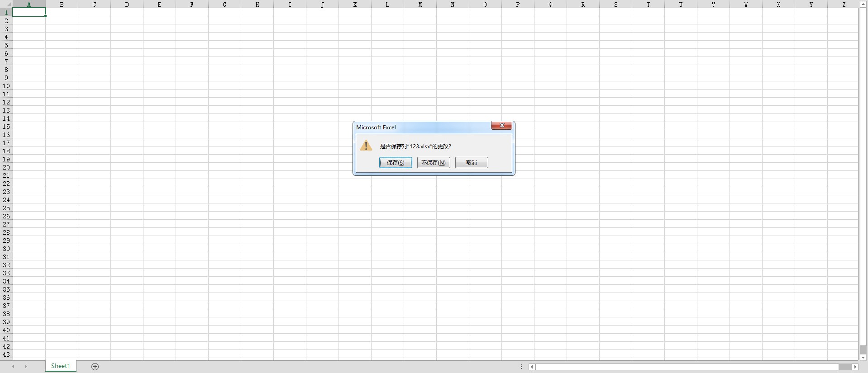Select column H header

[x=257, y=5]
